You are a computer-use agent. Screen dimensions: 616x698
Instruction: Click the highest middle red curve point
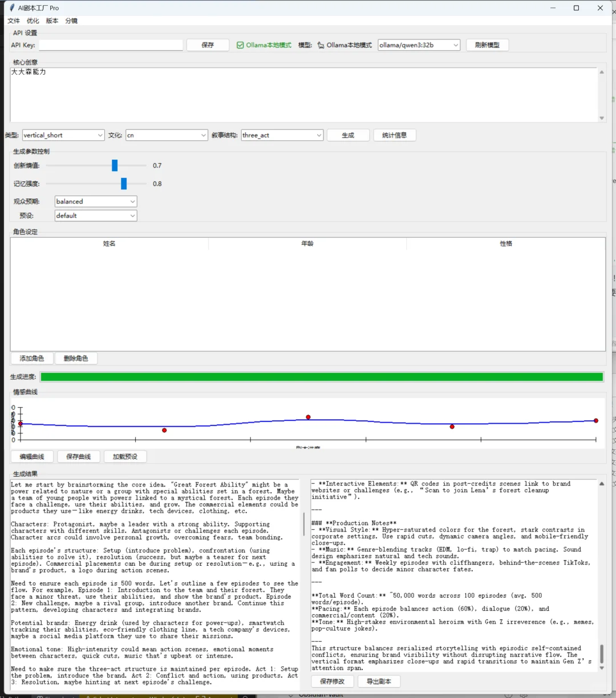(x=308, y=417)
